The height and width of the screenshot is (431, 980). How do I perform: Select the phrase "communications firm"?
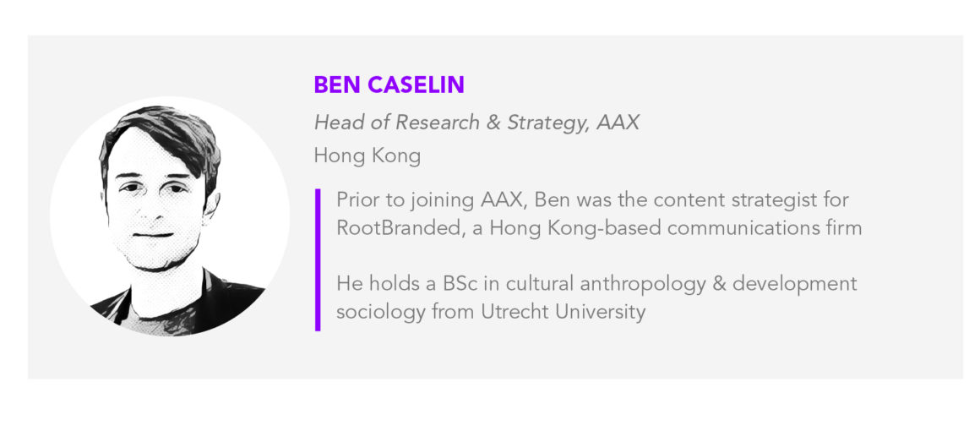point(765,227)
